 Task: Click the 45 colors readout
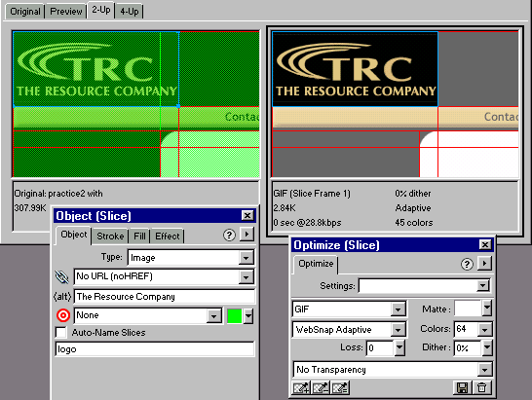414,223
